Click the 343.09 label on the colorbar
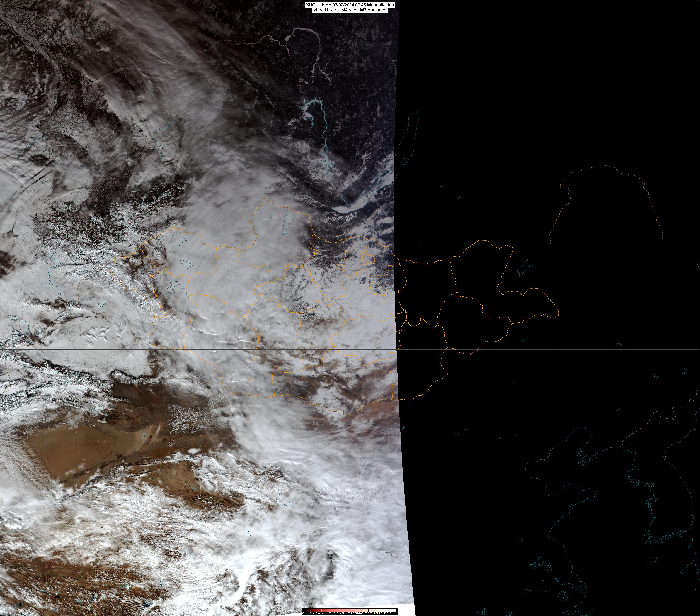The image size is (700, 616). [340, 614]
